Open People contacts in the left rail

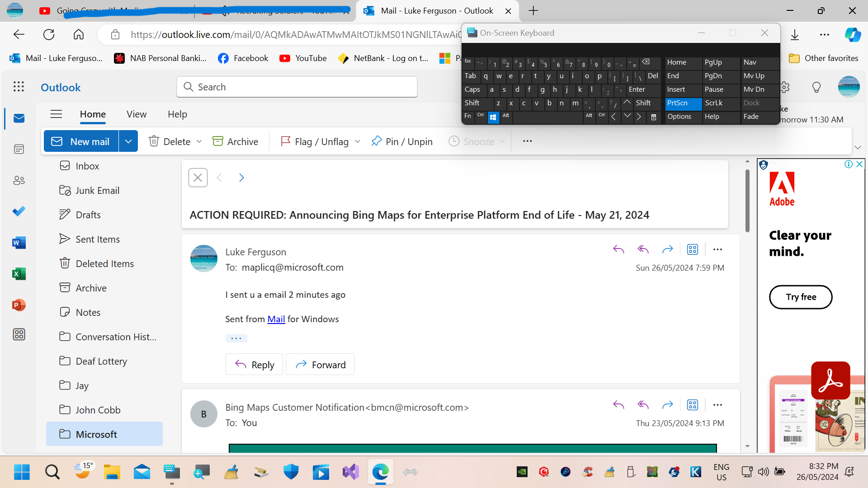(x=19, y=181)
